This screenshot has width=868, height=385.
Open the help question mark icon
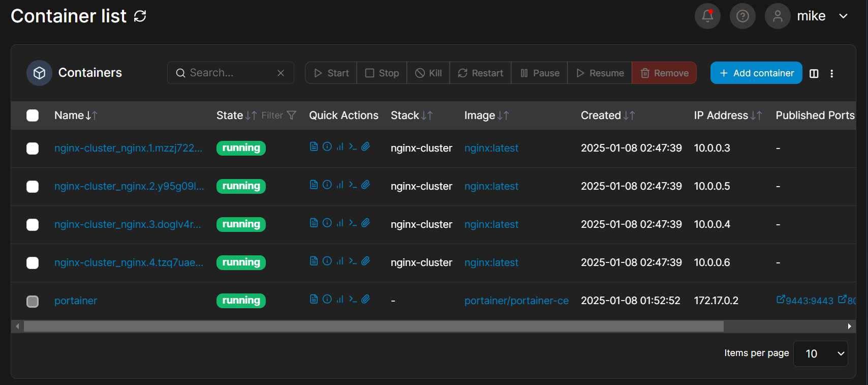coord(742,16)
